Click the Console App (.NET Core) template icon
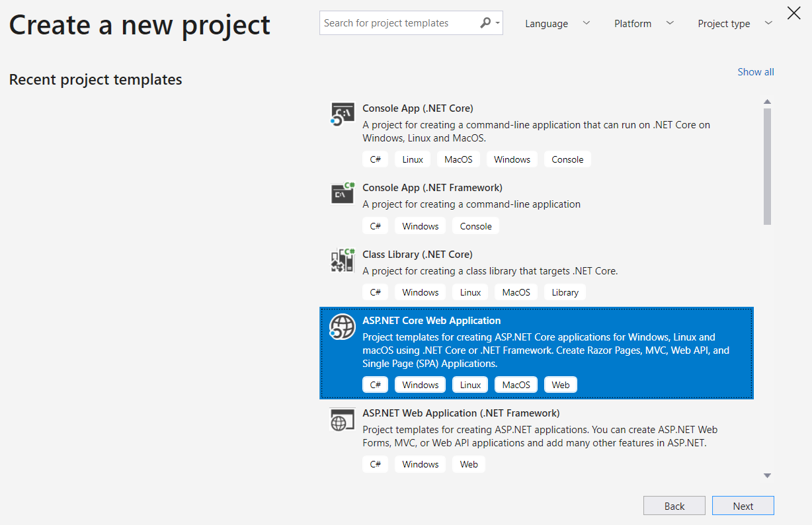Screen dimensions: 812x525 pyautogui.click(x=343, y=114)
